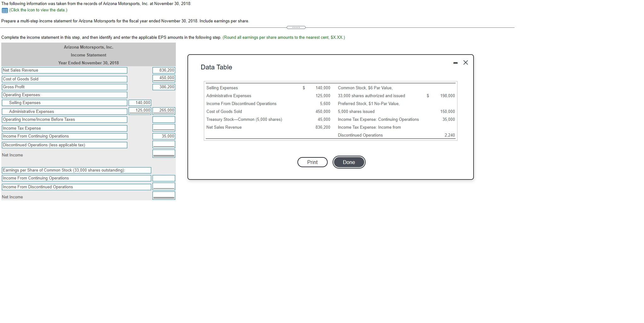Click the dotted divider expander handle
Image resolution: width=644 pixels, height=323 pixels.
296,27
